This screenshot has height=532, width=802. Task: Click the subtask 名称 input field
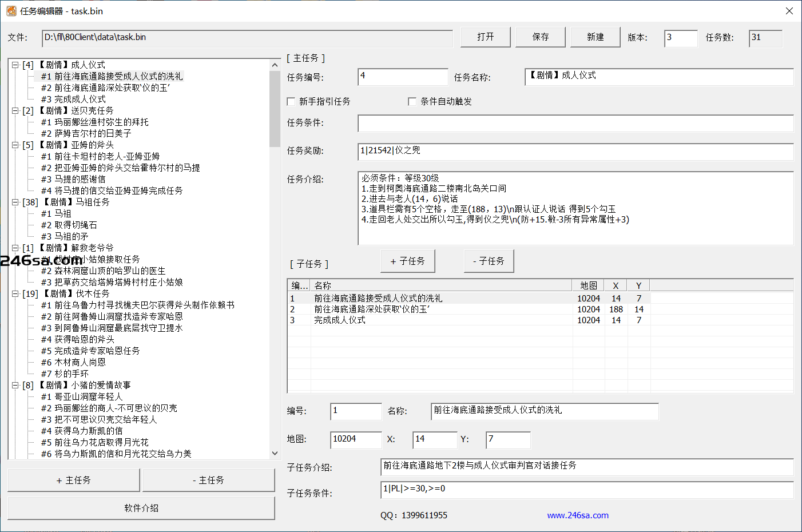pos(545,411)
